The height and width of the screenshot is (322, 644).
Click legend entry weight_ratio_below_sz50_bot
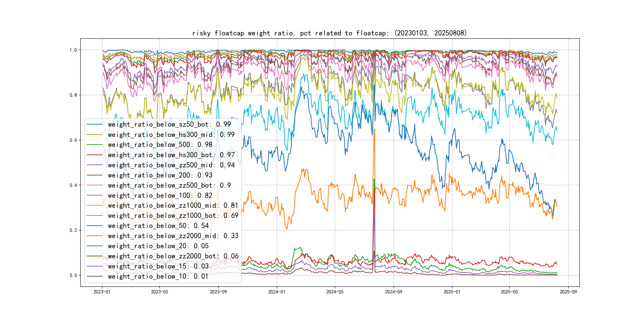(x=169, y=124)
